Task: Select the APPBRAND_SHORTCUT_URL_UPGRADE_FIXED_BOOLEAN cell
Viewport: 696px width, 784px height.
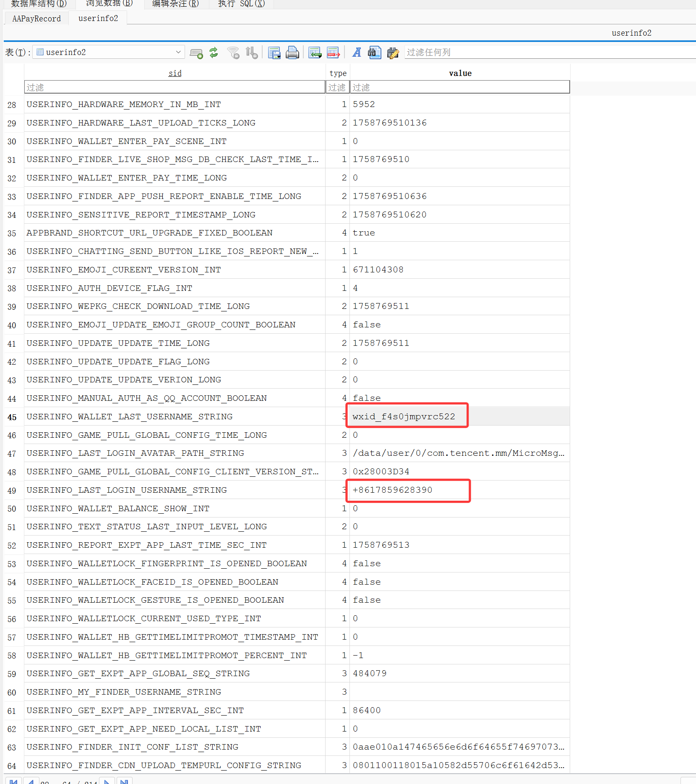Action: pos(175,233)
